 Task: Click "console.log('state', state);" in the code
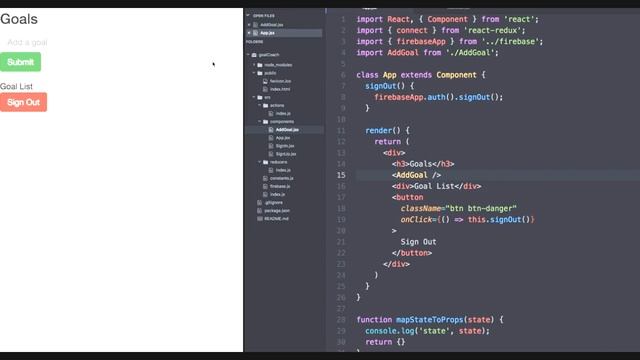pyautogui.click(x=427, y=331)
